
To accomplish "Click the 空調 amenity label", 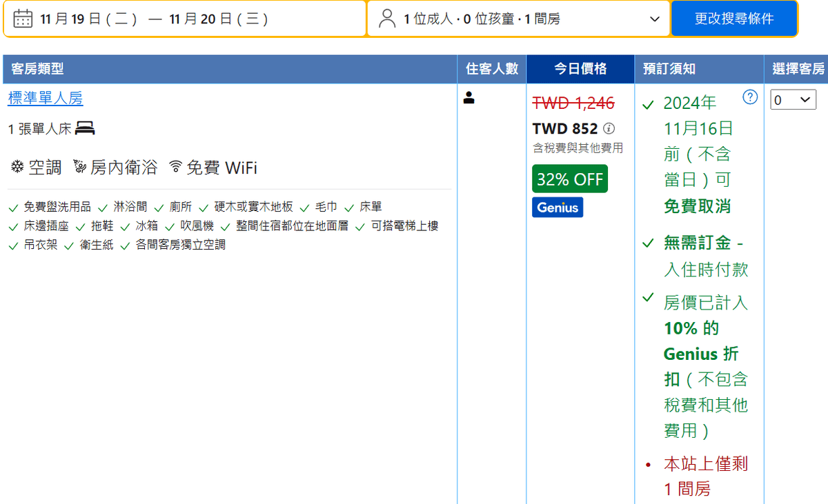I will tap(45, 168).
